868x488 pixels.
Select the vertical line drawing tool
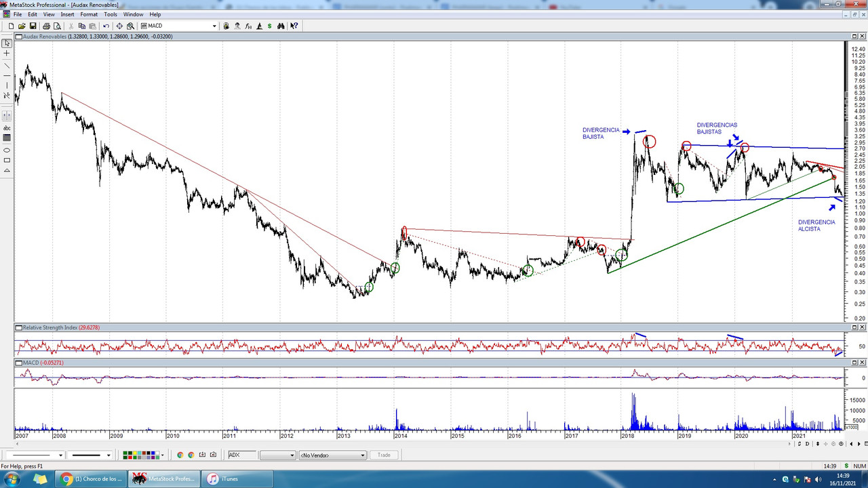[x=6, y=85]
